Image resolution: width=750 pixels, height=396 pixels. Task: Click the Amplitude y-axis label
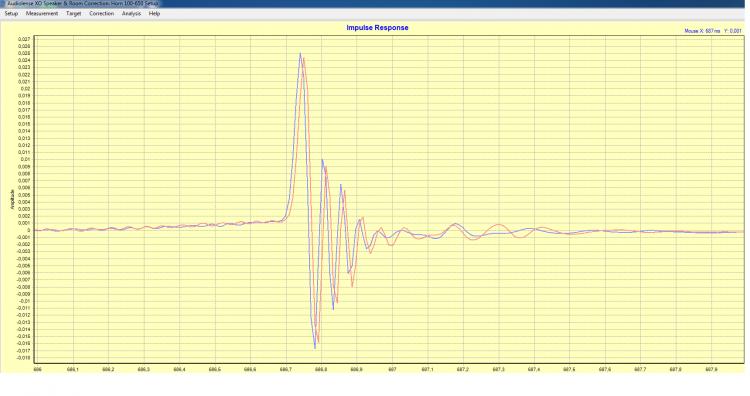(x=12, y=199)
